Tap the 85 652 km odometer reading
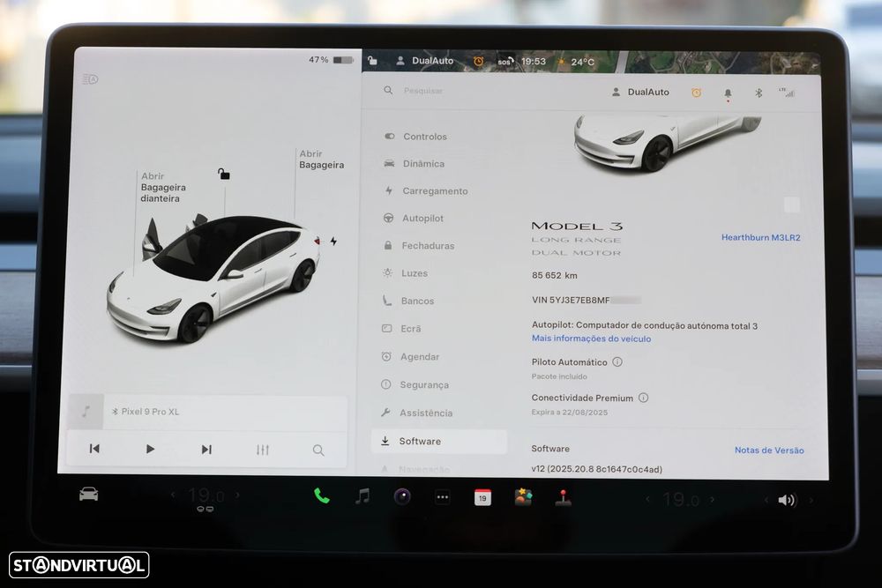Viewport: 882px width, 588px height. tap(555, 275)
